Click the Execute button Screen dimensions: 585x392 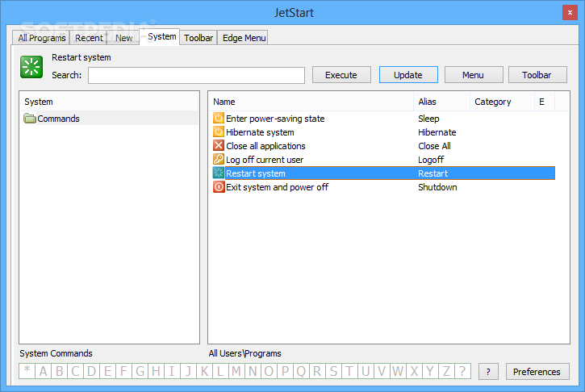pyautogui.click(x=341, y=75)
